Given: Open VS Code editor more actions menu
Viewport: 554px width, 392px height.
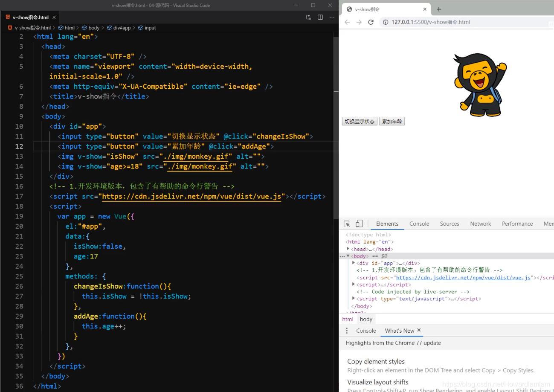Looking at the screenshot, I should [332, 17].
